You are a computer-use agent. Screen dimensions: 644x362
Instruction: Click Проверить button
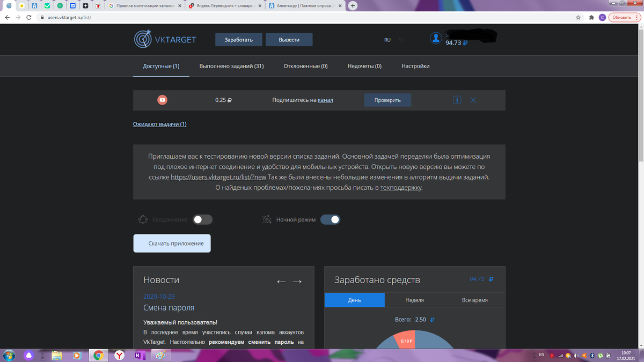point(387,100)
